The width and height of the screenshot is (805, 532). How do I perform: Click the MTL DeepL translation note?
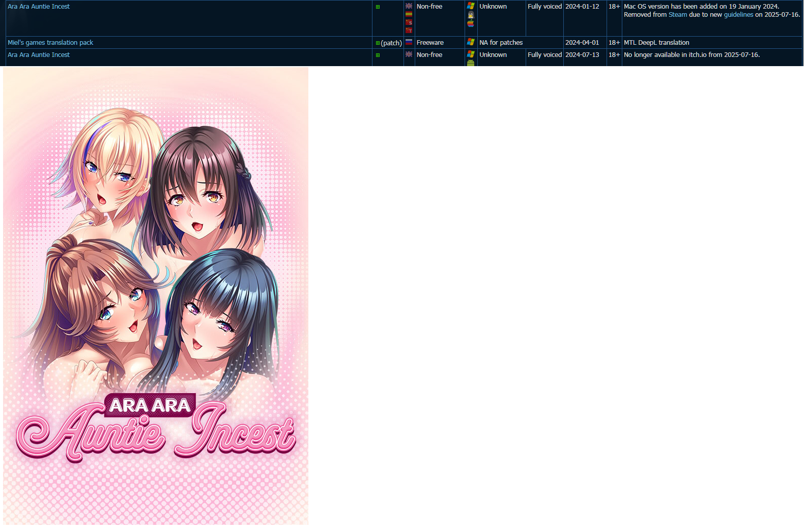point(656,43)
